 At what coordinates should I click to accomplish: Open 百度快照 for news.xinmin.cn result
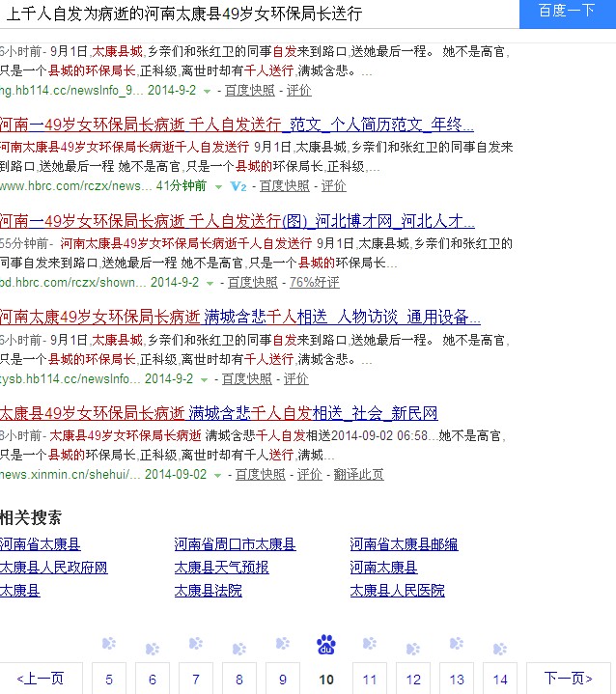[261, 475]
